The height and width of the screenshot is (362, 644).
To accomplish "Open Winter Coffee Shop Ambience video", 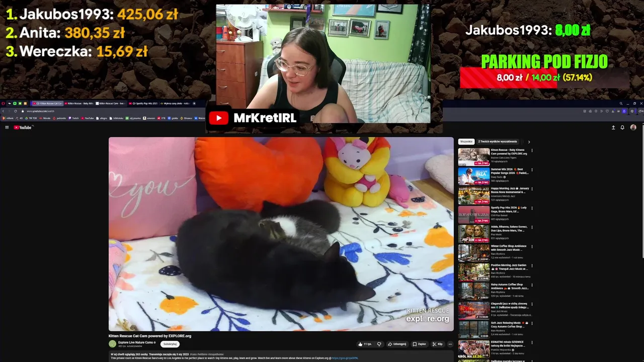I will pos(473,253).
